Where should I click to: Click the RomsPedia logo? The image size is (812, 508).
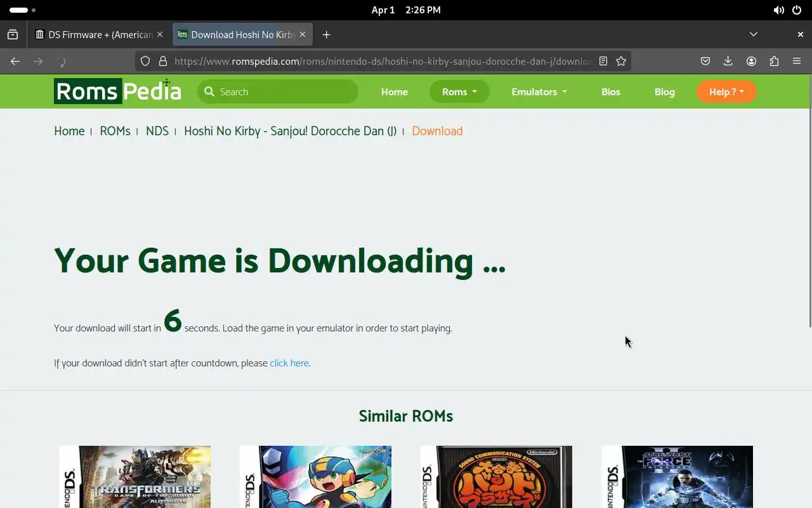coord(117,91)
